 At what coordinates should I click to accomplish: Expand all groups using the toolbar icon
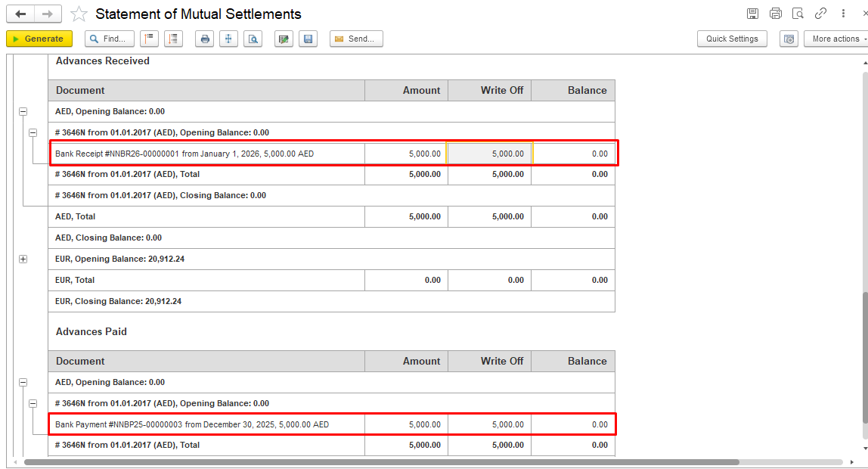pos(174,39)
